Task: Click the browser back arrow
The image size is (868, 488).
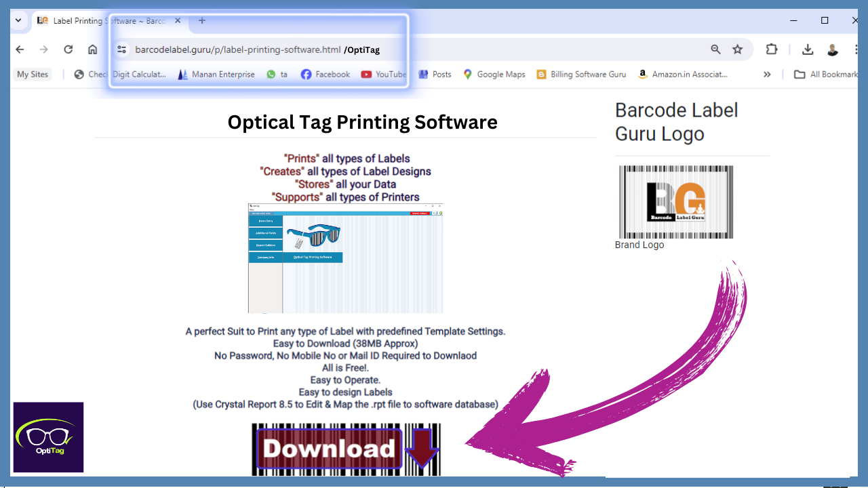Action: tap(20, 49)
